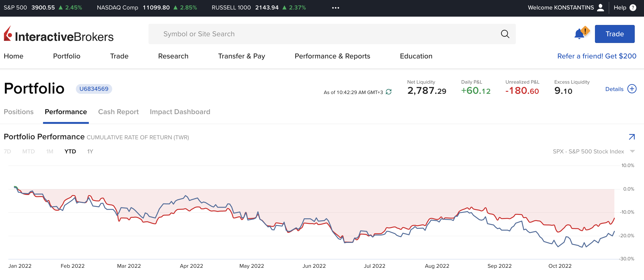Open the Performance & Reports menu
The height and width of the screenshot is (280, 644).
tap(332, 56)
